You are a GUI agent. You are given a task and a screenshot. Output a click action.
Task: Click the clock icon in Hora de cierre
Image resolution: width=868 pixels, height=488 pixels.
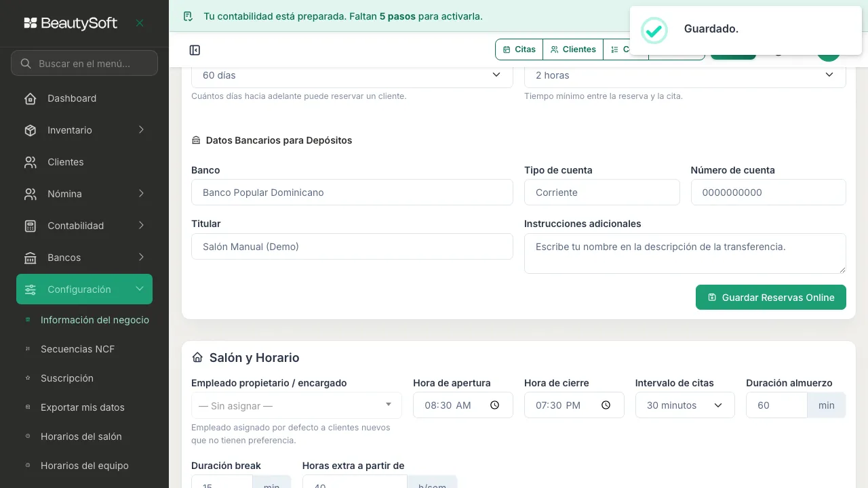pyautogui.click(x=606, y=405)
